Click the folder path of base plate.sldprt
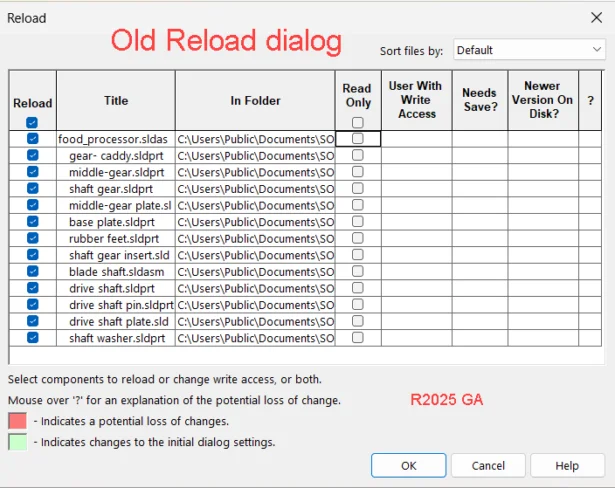The width and height of the screenshot is (615, 488). (x=255, y=222)
